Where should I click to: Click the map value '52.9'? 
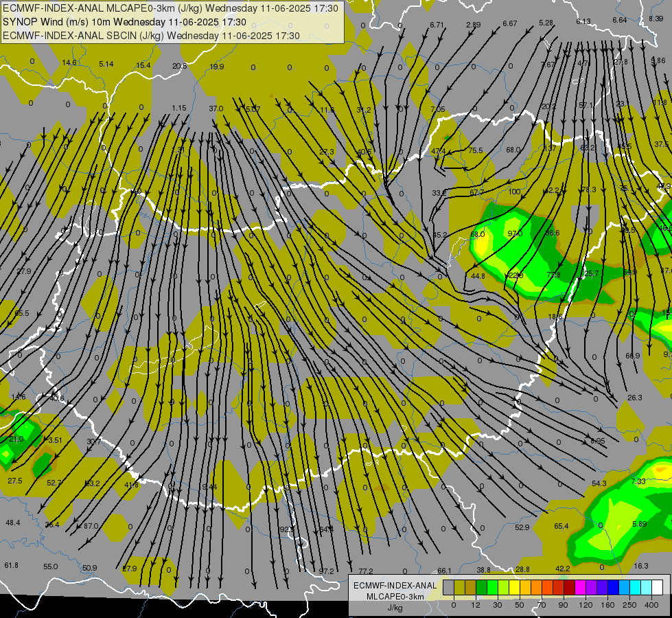click(522, 527)
